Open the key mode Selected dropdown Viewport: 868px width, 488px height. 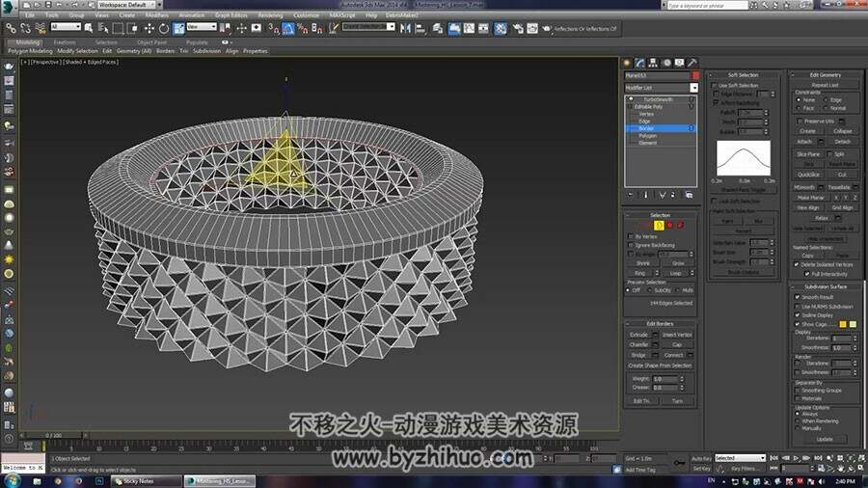tap(740, 458)
